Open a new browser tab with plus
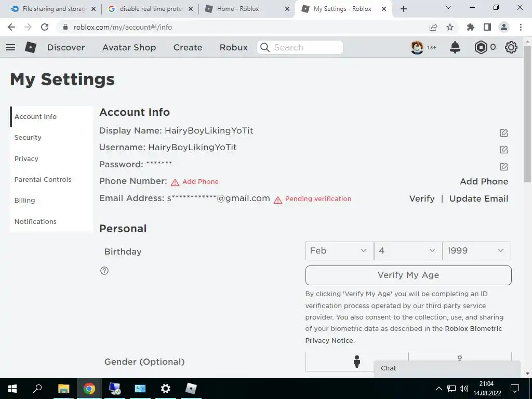Viewport: 532px width, 399px height. [x=403, y=9]
